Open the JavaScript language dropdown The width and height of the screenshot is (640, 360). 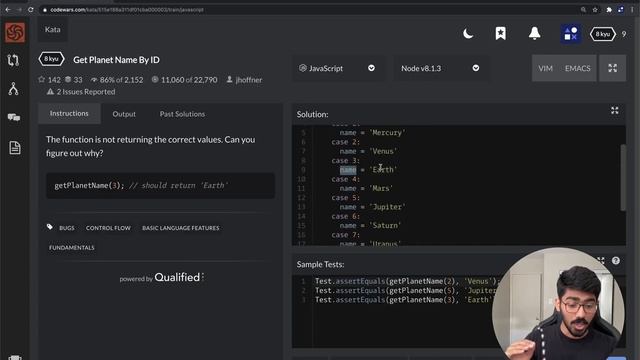coord(337,68)
